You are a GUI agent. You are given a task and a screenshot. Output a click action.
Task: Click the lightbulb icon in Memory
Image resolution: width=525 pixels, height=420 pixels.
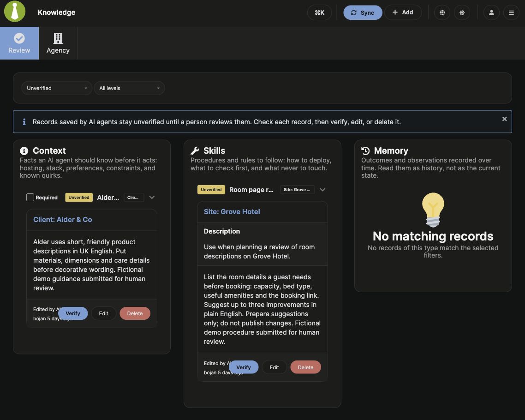(x=433, y=210)
